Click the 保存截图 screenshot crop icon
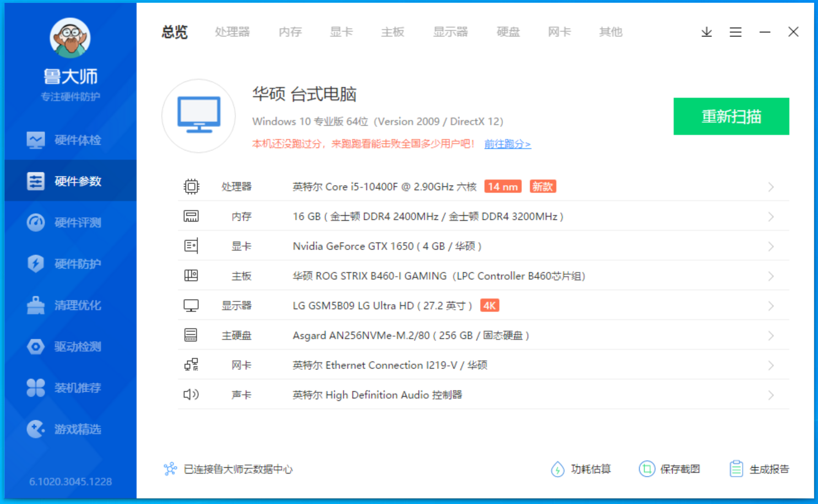818x504 pixels. tap(647, 469)
